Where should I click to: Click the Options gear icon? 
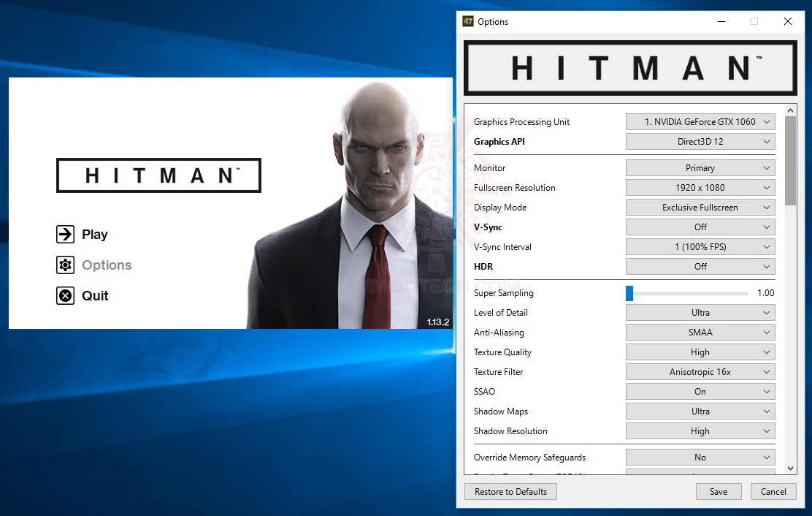(x=64, y=265)
